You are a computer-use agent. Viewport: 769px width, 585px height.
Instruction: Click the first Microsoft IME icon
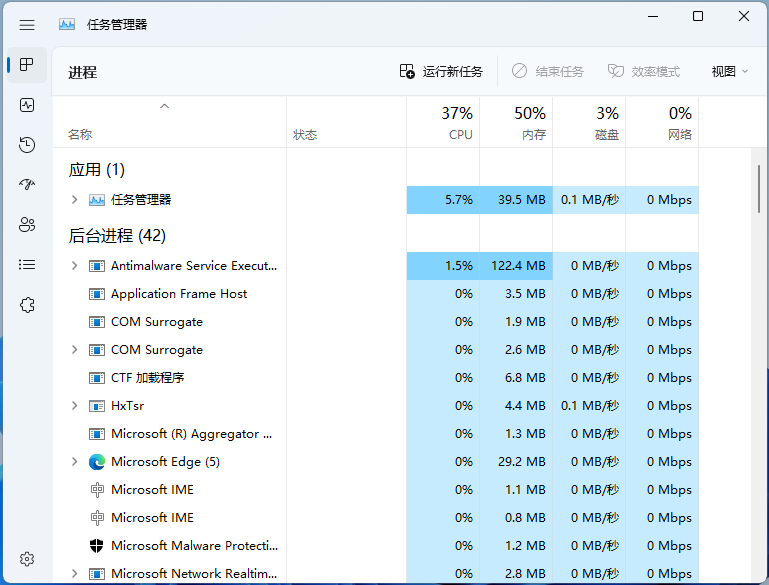click(x=97, y=490)
